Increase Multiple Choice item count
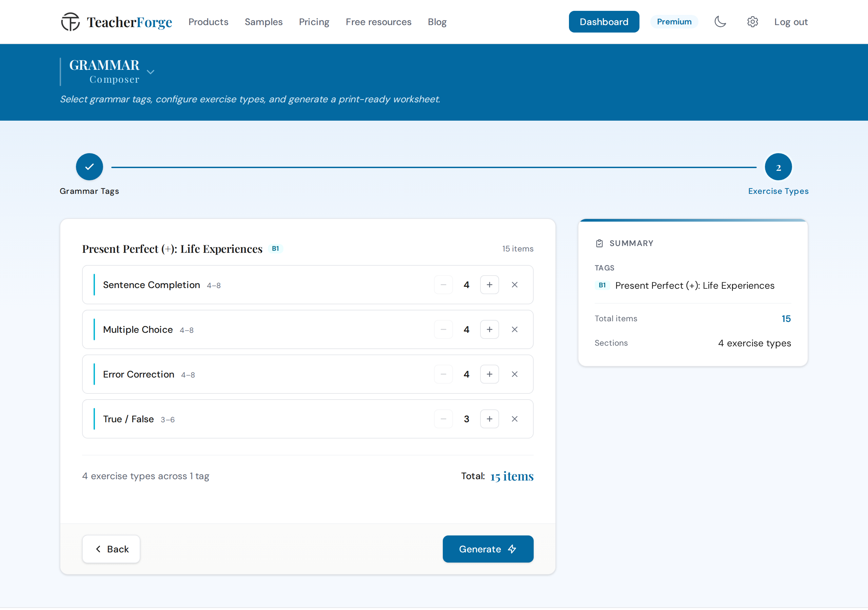 pos(489,329)
